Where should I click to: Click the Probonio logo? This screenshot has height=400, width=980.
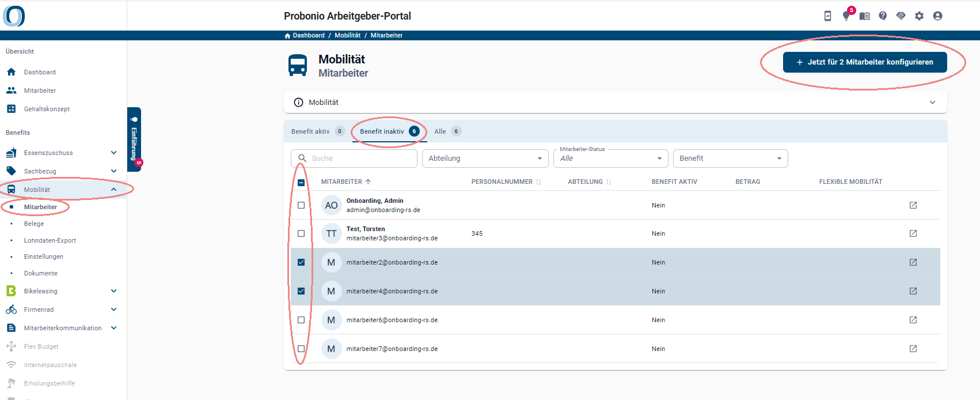(x=14, y=16)
